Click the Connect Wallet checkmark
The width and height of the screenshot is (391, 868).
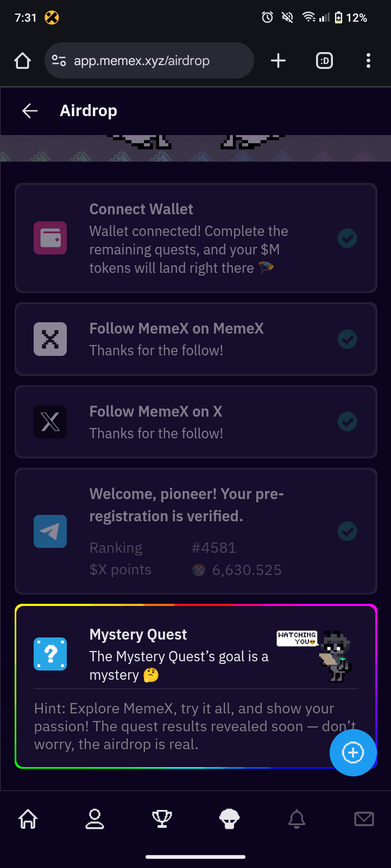[x=348, y=238]
